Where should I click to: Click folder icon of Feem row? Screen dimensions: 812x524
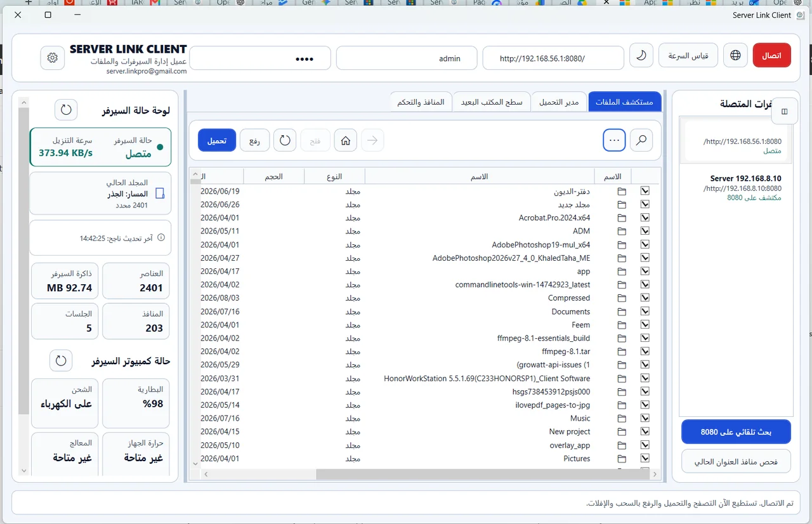(622, 325)
